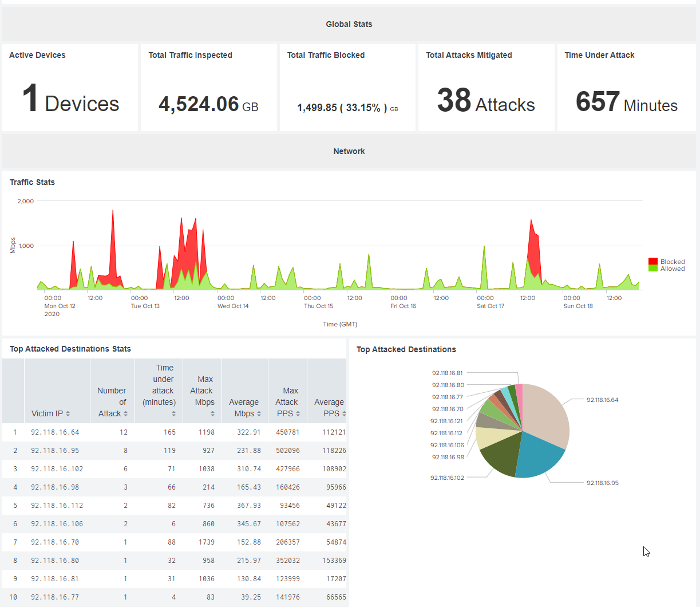Screen dimensions: 700x607
Task: Select the 92.118.16.77 table row
Action: click(x=55, y=597)
